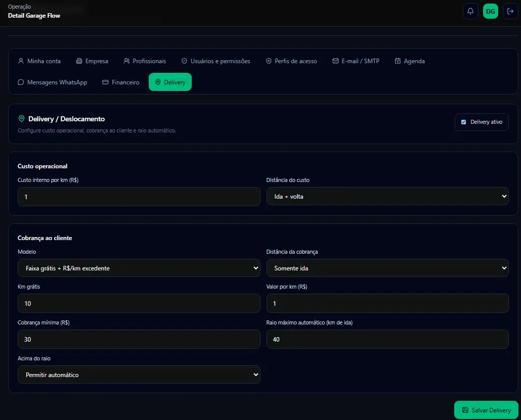The width and height of the screenshot is (521, 420).
Task: Open the E-mail / SMTP tab
Action: [356, 61]
